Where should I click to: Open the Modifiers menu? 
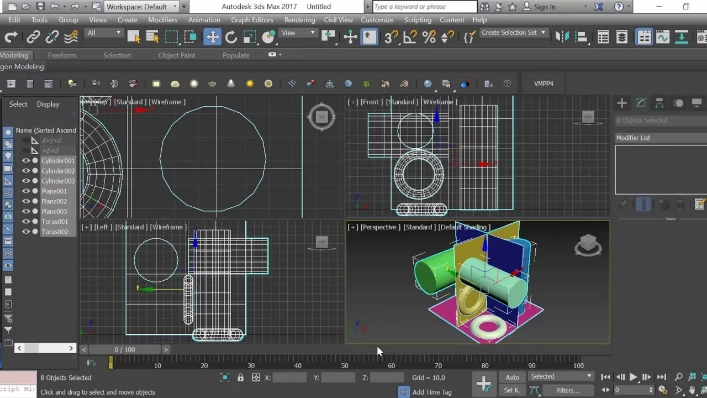pyautogui.click(x=162, y=20)
